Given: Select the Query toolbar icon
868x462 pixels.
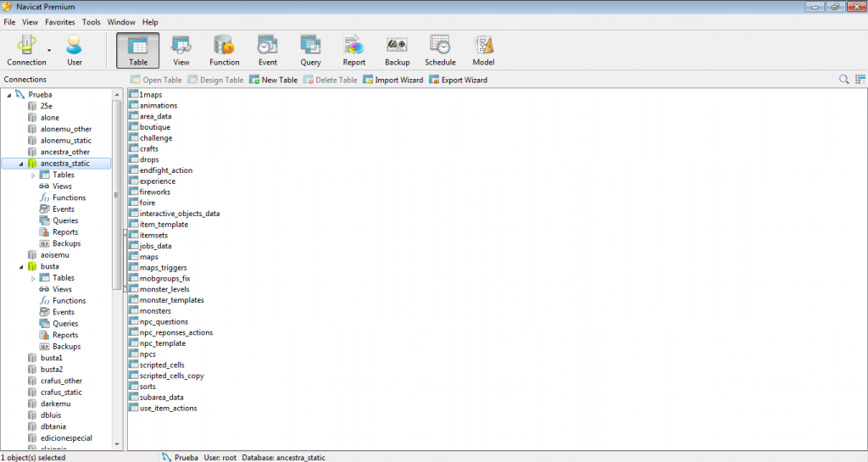Looking at the screenshot, I should [x=310, y=50].
